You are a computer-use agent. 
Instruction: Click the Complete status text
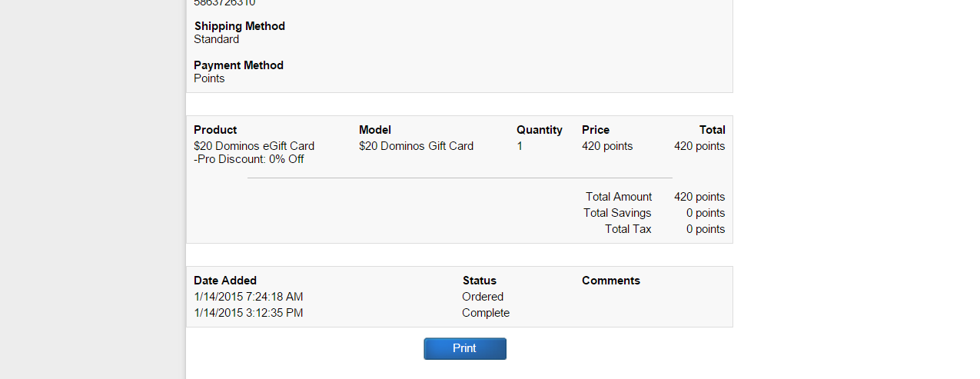(486, 313)
